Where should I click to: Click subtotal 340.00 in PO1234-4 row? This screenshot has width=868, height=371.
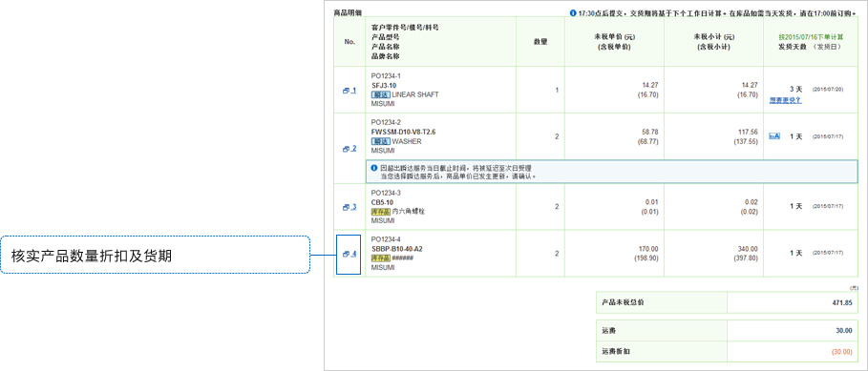coord(748,248)
